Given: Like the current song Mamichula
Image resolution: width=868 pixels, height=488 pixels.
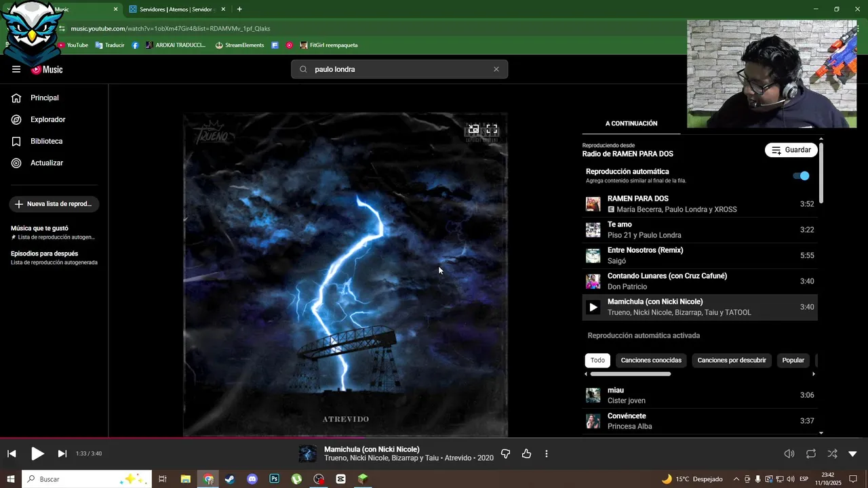Looking at the screenshot, I should tap(527, 453).
